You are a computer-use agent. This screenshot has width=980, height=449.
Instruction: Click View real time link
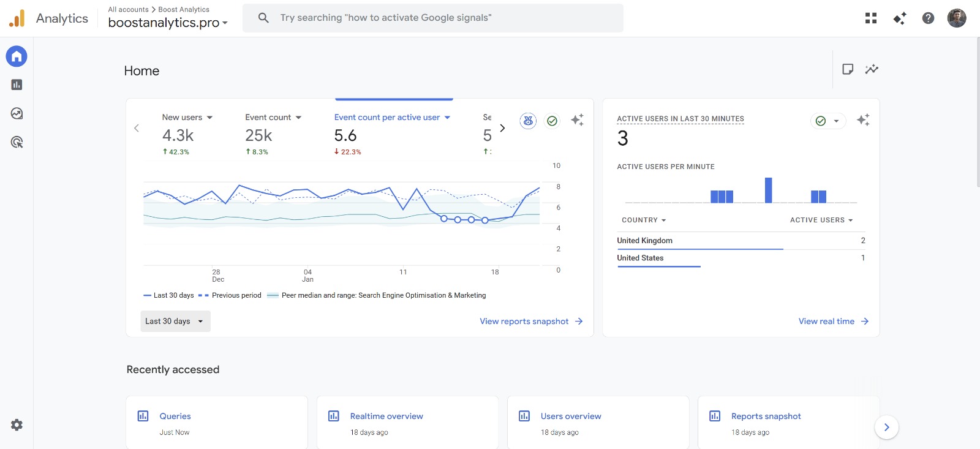[832, 321]
